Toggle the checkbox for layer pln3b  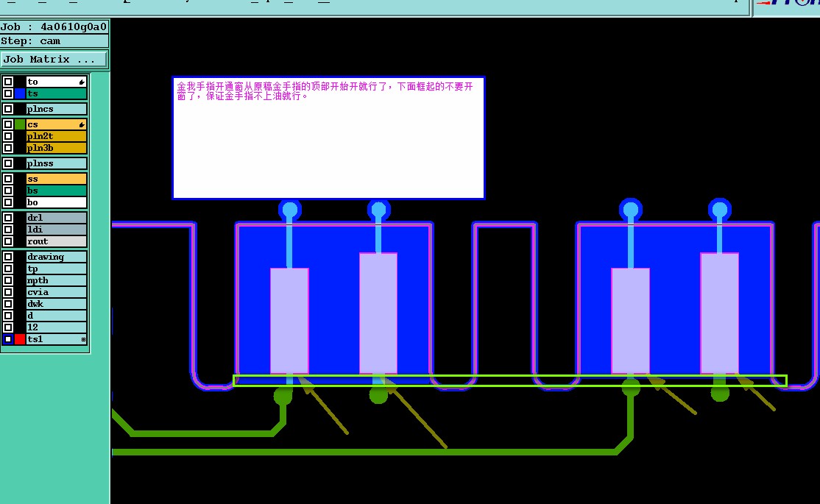point(8,148)
